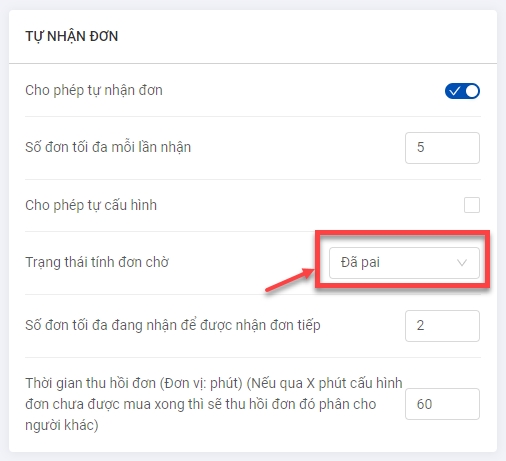This screenshot has width=506, height=461.
Task: Click the checkmark icon inside the blue switch
Action: 454,91
